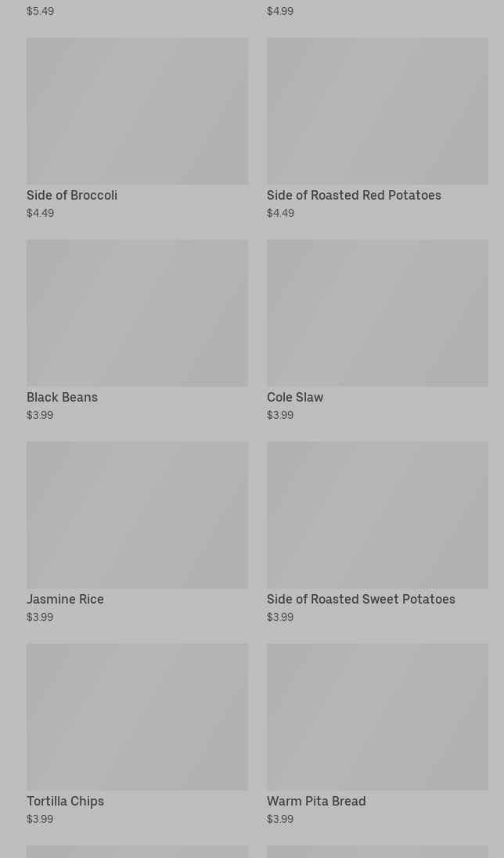Click the Jasmine Rice title link
This screenshot has width=504, height=858.
[x=65, y=600]
